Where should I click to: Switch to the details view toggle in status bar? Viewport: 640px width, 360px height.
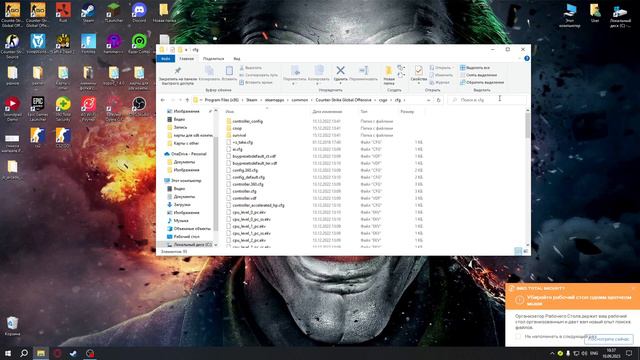(518, 251)
